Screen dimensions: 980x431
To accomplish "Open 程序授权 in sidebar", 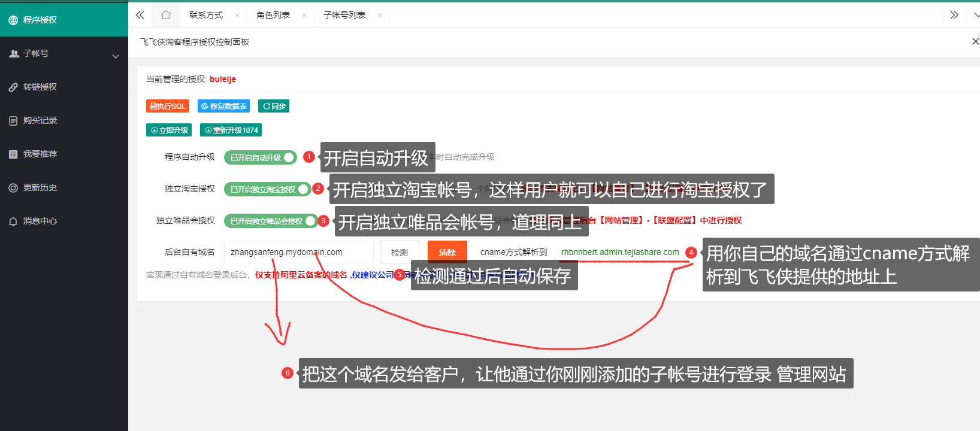I will pos(64,20).
